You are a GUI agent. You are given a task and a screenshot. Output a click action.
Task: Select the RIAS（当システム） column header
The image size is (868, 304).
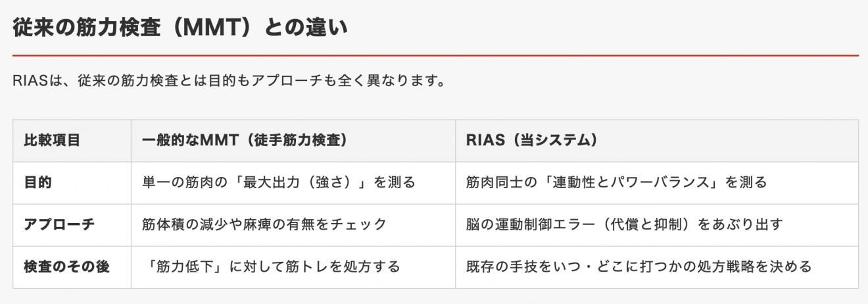click(x=531, y=140)
